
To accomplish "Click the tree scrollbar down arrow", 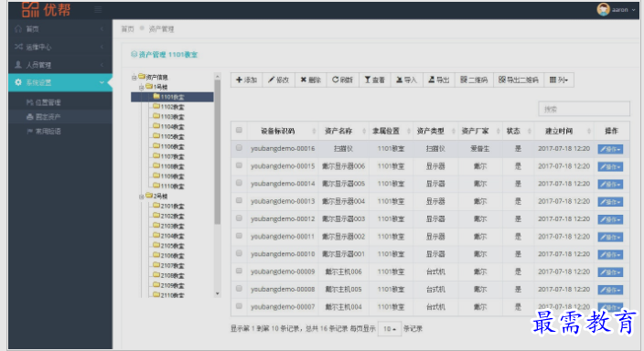I will point(218,293).
